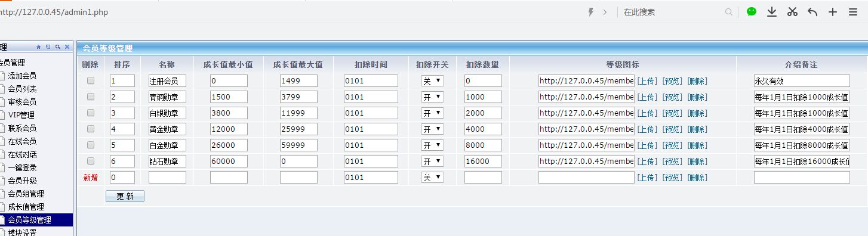Screen dimensions: 868x236
Task: Click the 更新 submit button
Action: 125,196
